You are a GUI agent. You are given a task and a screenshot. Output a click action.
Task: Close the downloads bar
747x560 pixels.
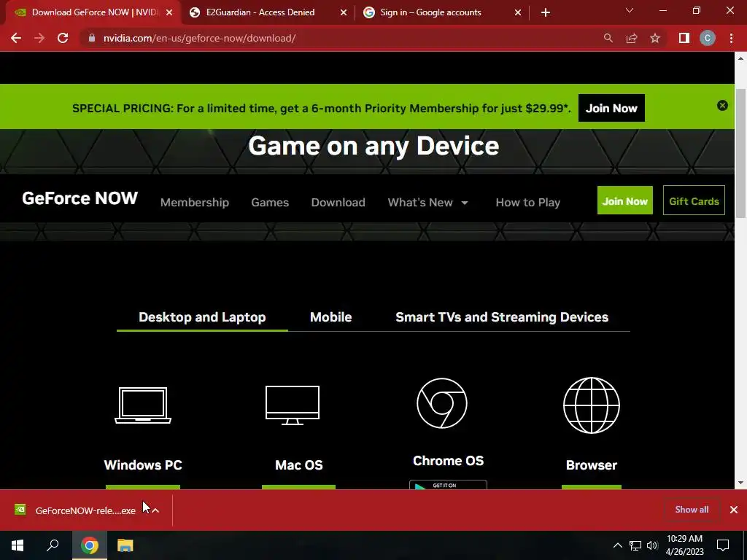[734, 510]
